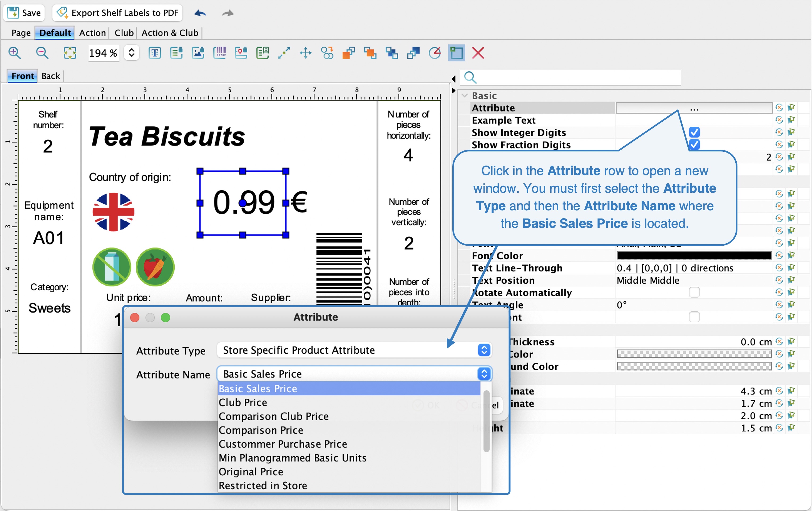Delete element with the red X icon
Viewport: 812px width, 511px height.
pos(478,53)
